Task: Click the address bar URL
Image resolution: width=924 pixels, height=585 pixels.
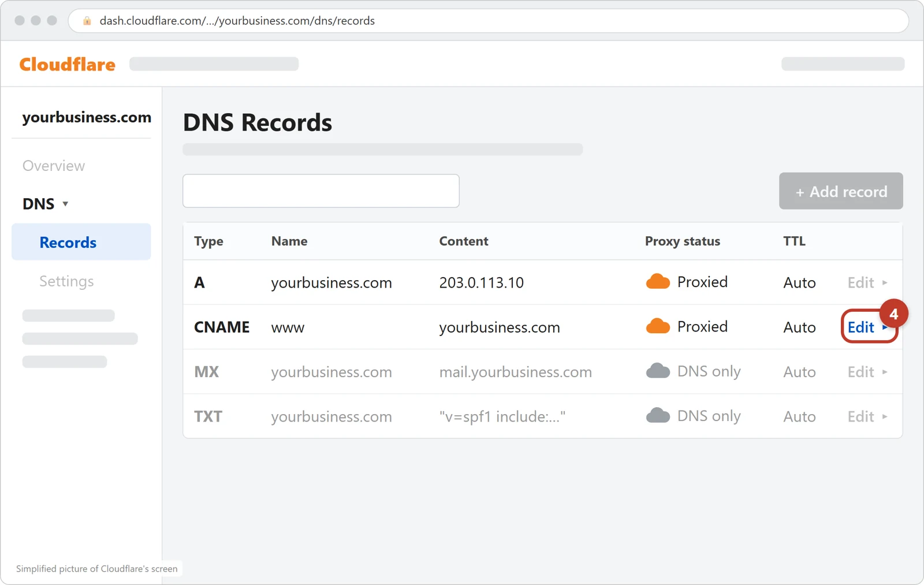Action: [237, 21]
